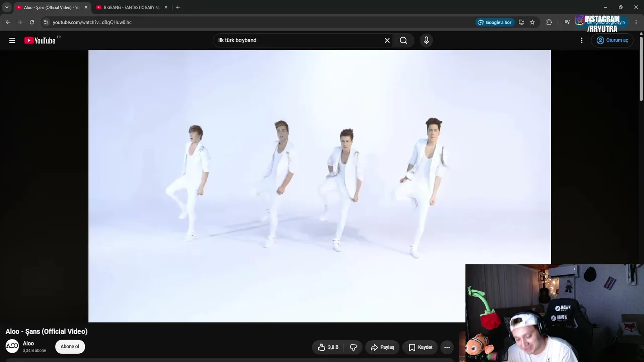Clear the search box with the X
Viewport: 644px width, 362px height.
[x=387, y=40]
